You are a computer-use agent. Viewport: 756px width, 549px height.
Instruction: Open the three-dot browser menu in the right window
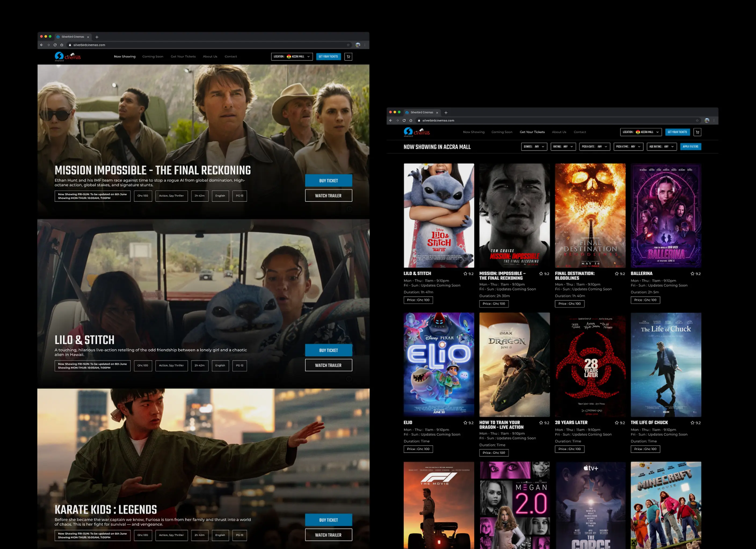tap(714, 121)
